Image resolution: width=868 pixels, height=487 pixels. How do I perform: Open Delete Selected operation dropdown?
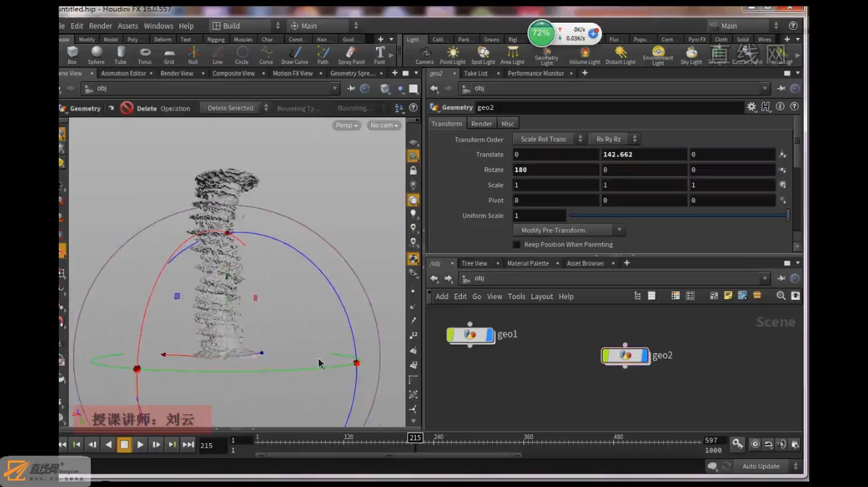[x=236, y=108]
